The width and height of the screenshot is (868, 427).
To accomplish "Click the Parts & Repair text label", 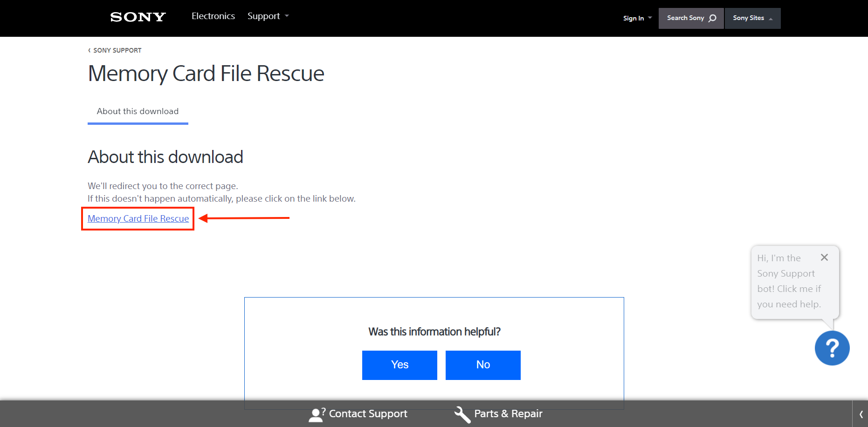I will (508, 414).
